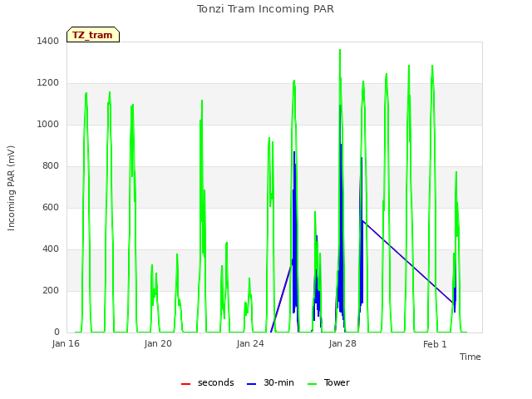Click the blue diagonal line descending toward Feb 1

click(x=407, y=261)
